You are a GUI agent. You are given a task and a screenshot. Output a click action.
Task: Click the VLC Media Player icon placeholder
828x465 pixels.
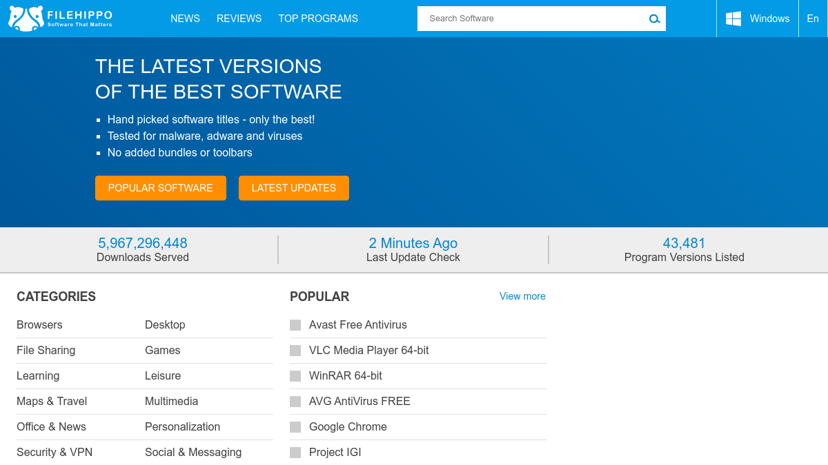click(x=295, y=350)
